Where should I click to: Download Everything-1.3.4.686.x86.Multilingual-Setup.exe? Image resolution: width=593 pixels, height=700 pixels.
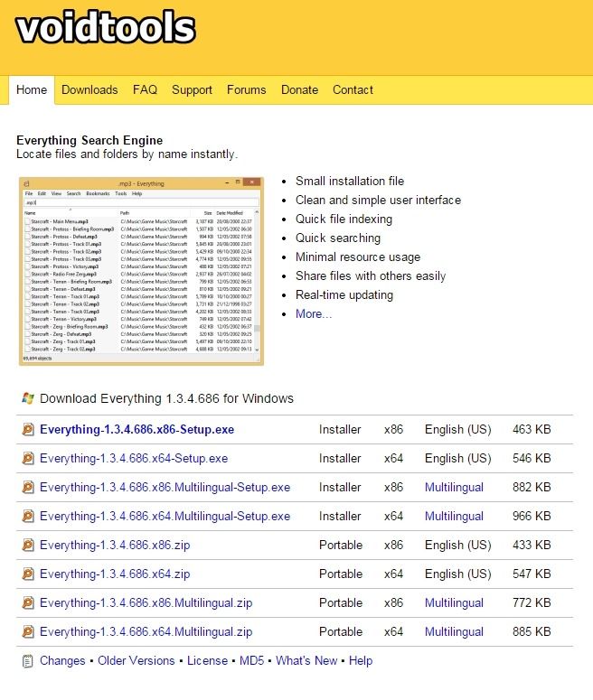(x=165, y=488)
